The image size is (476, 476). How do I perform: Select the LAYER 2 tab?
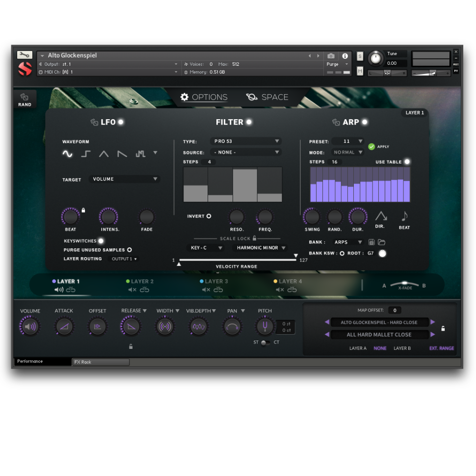tap(142, 281)
